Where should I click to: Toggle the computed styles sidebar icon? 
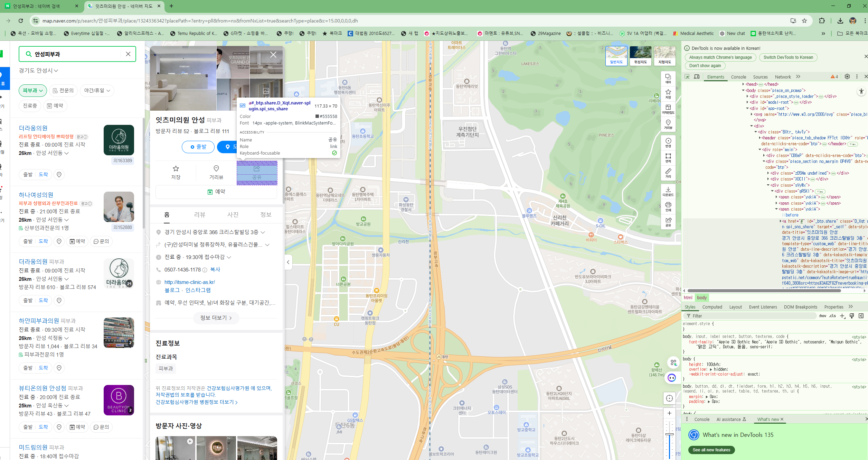coord(861,316)
